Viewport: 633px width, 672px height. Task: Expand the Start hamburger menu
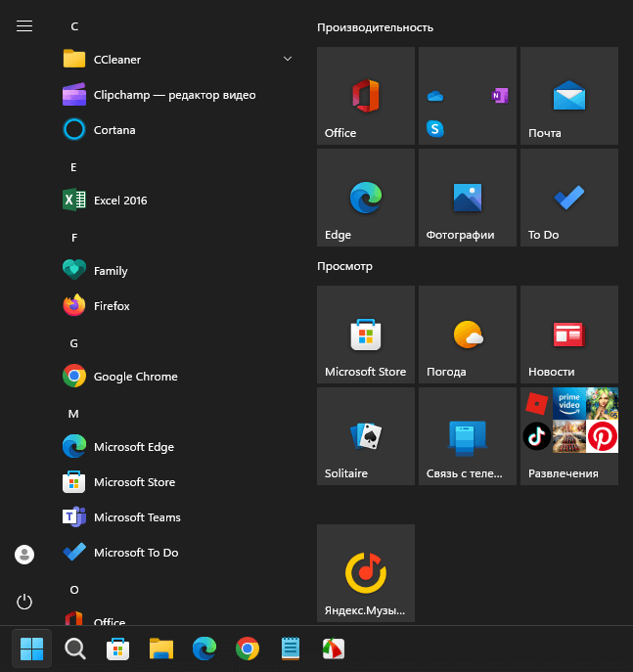pyautogui.click(x=24, y=26)
